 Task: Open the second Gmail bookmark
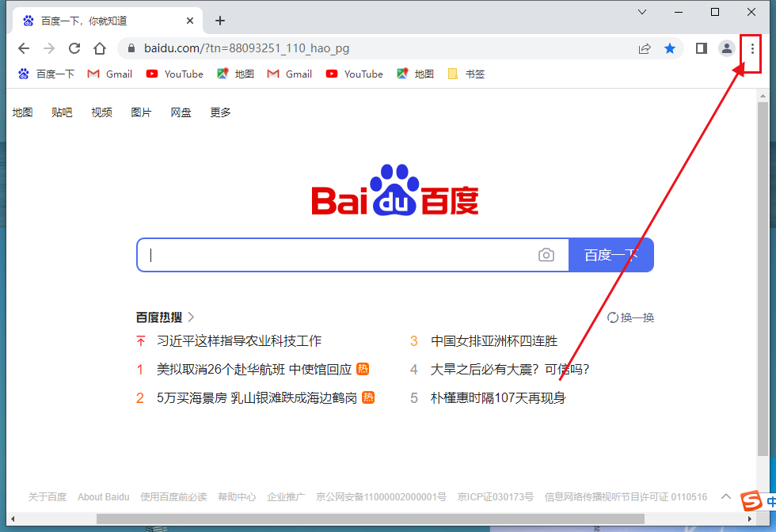(x=289, y=74)
